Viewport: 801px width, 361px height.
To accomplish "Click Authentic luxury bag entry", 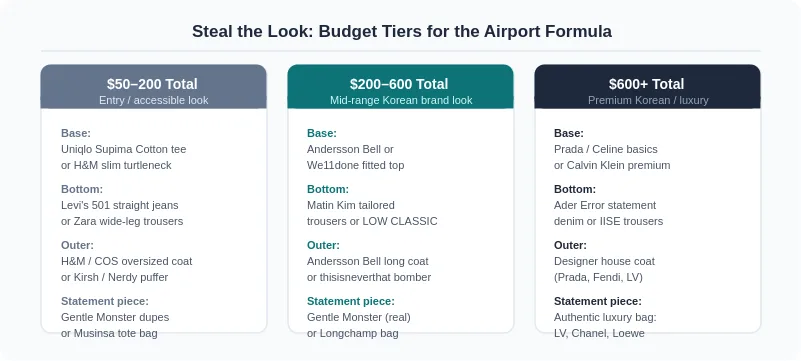I will [x=605, y=317].
